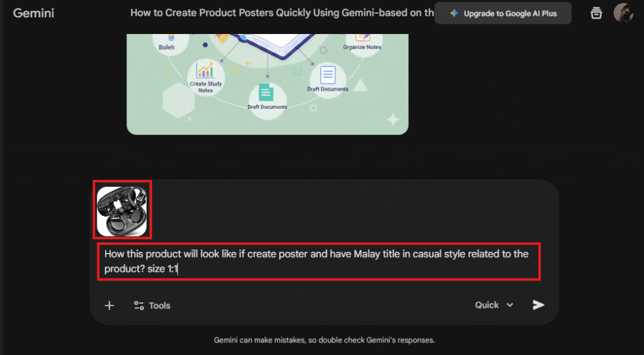Click Upgrade to Google AI Plus
Viewport: 644px width, 355px height.
click(x=503, y=13)
